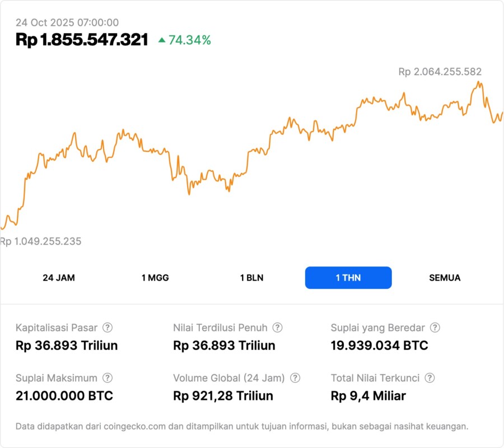Click the Rp 2.064.255.582 high price label
This screenshot has width=504, height=448.
pos(440,72)
